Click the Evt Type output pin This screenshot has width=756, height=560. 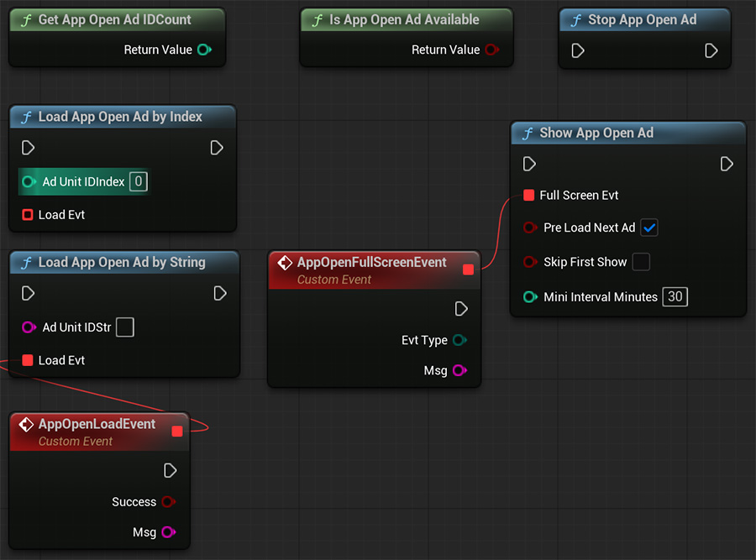pos(459,340)
